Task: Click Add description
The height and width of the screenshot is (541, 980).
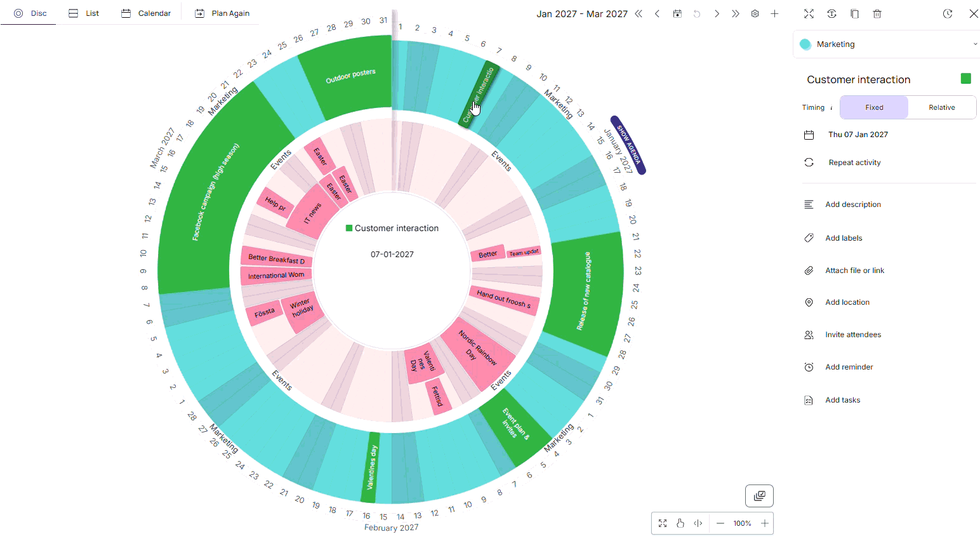Action: (852, 204)
